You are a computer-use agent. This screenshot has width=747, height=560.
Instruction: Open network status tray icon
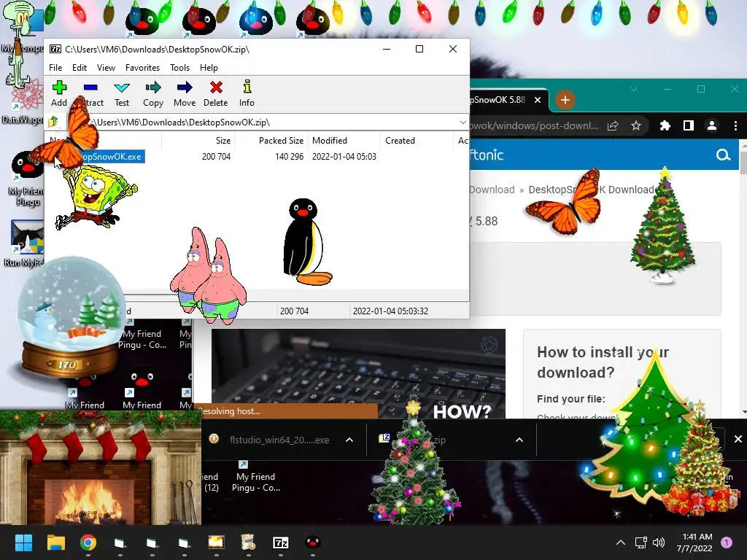pos(640,542)
